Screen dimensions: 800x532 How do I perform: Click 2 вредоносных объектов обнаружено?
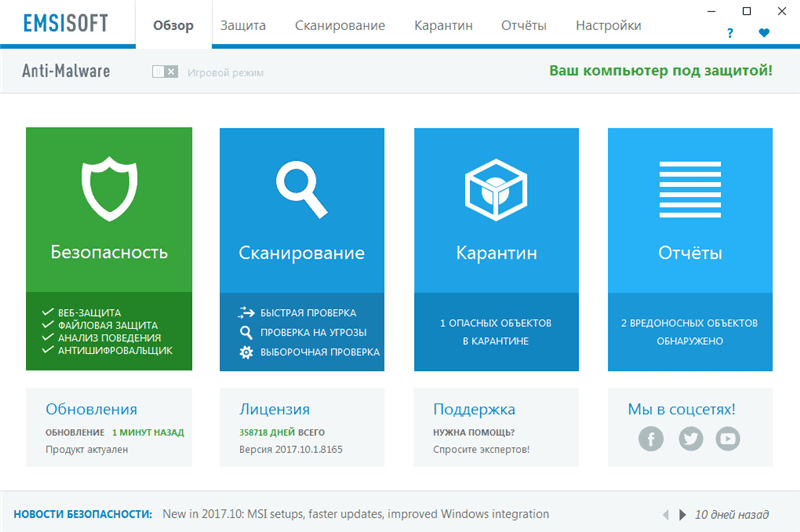click(x=689, y=332)
